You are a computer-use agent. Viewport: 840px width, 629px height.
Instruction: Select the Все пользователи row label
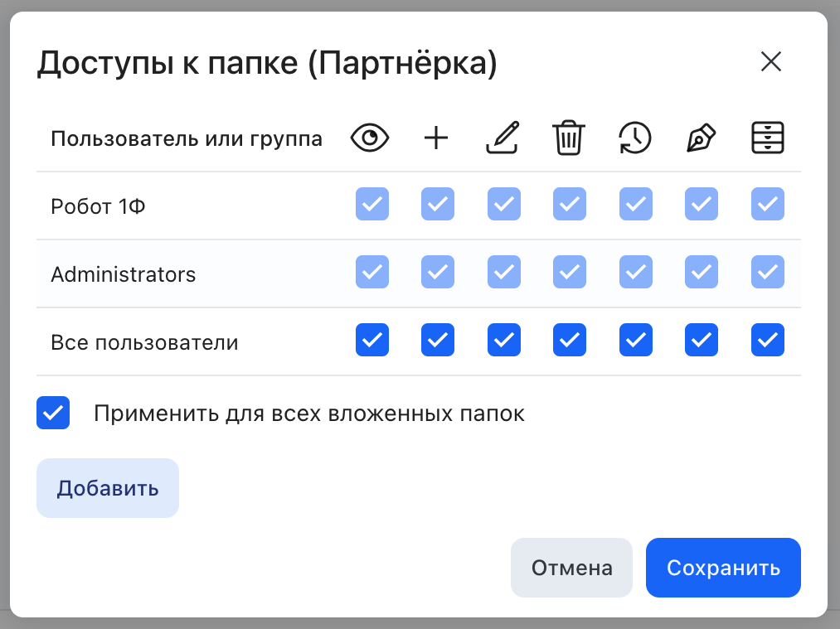pyautogui.click(x=144, y=342)
